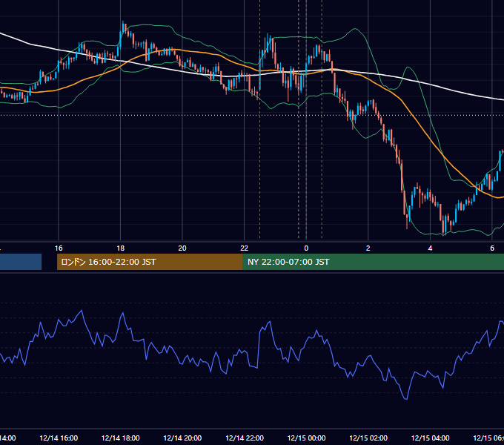Click the upper axis hour label 4

(x=430, y=248)
